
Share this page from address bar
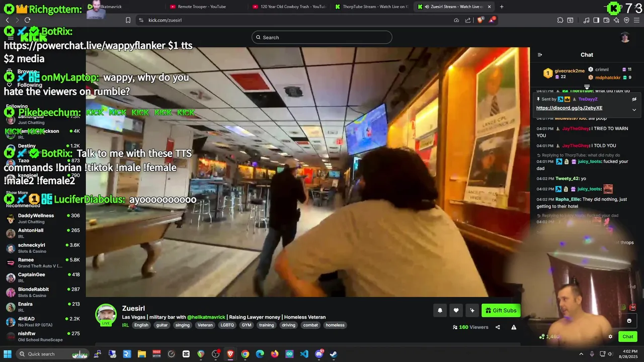coord(468,20)
